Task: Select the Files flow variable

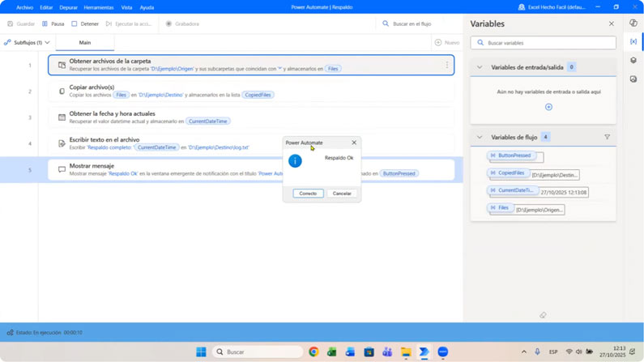Action: point(500,208)
